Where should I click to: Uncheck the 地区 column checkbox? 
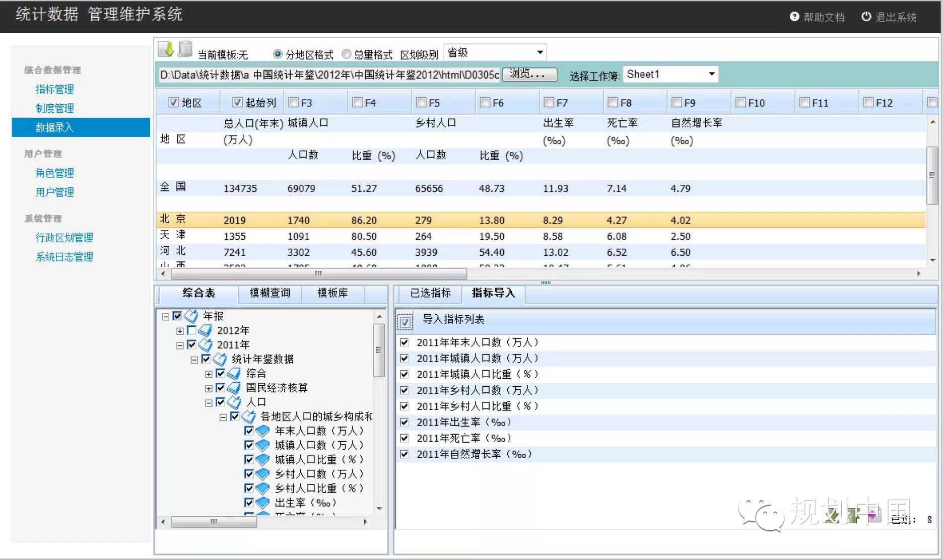[173, 102]
